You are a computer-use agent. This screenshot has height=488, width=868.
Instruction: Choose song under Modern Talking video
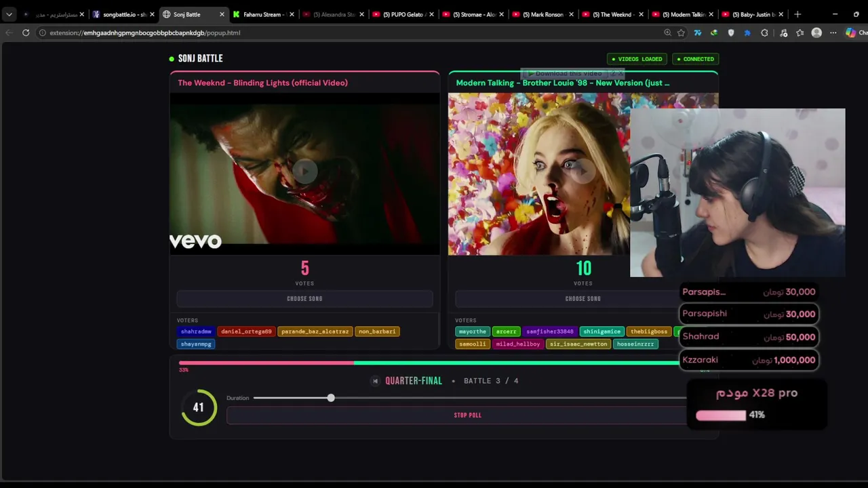(583, 299)
